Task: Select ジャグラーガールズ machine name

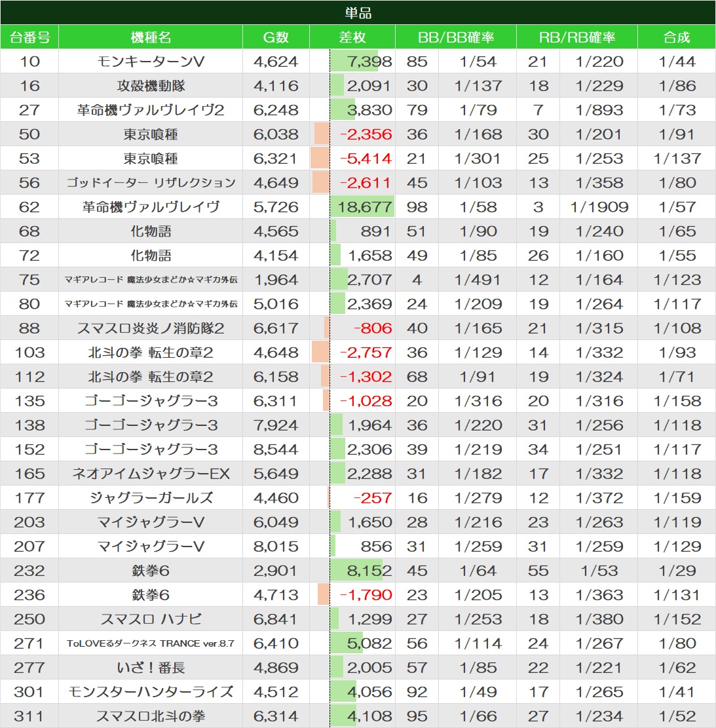Action: click(x=151, y=498)
